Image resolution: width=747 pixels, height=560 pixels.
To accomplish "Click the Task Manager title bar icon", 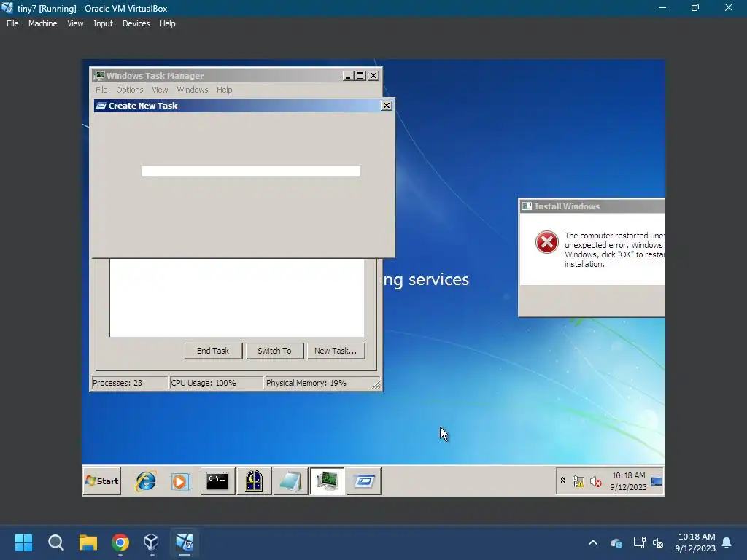I will coord(99,75).
